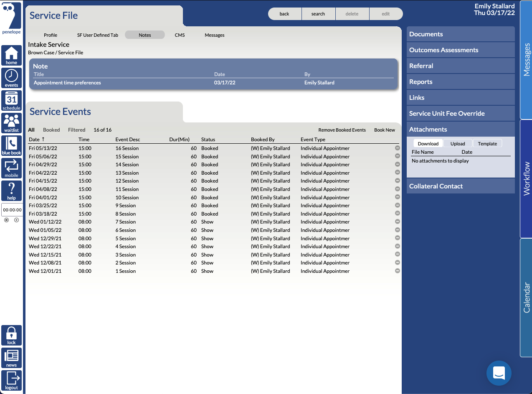Remove the 14 Session event with the minus icon
Image resolution: width=532 pixels, height=394 pixels.
point(398,164)
